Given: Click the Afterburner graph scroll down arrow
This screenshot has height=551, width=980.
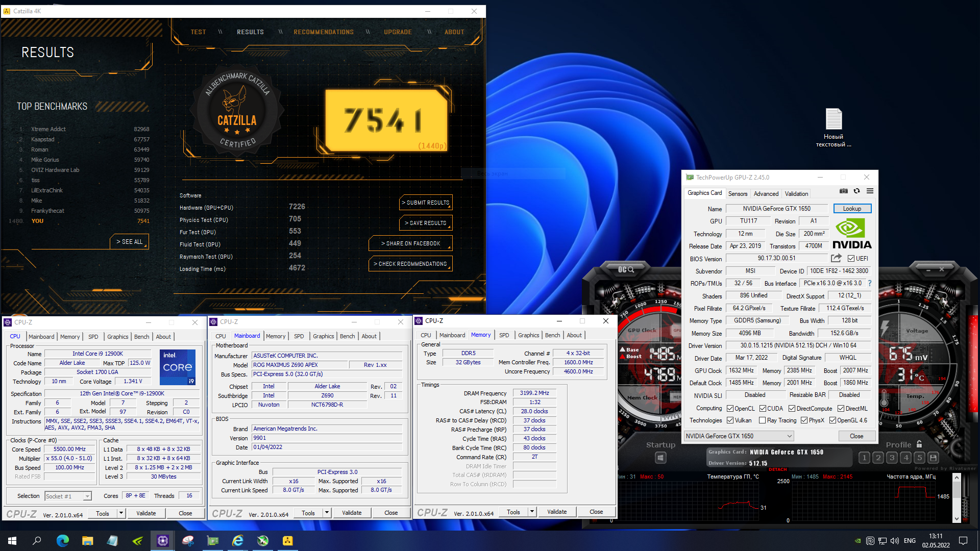Looking at the screenshot, I should (957, 519).
